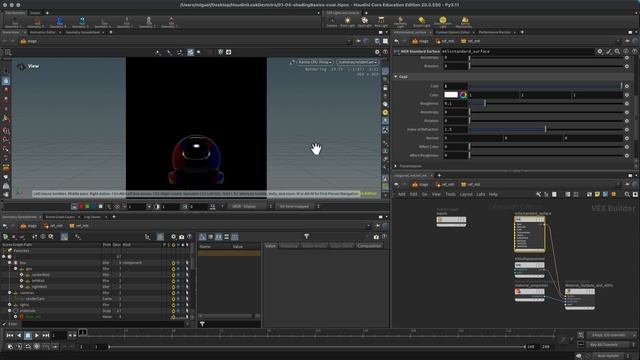Screen dimensions: 640x360
Task: Toggle the pin icon in viewport path bar
Action: pyautogui.click(x=358, y=41)
